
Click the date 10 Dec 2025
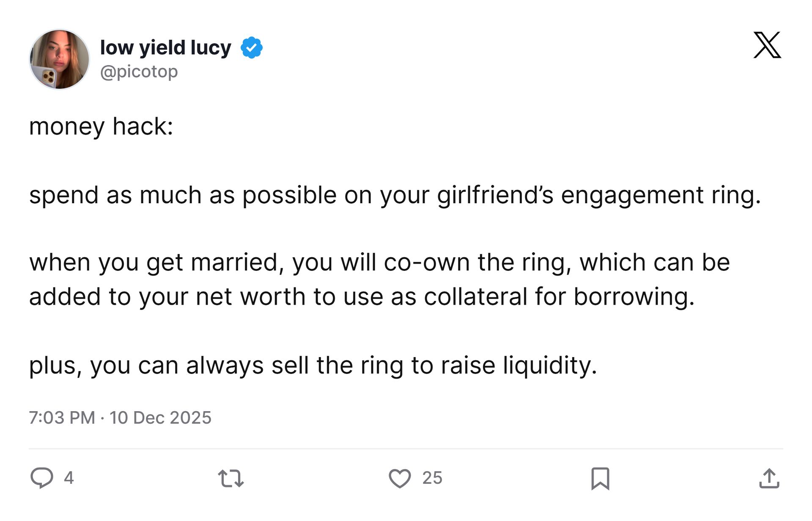[x=160, y=417]
